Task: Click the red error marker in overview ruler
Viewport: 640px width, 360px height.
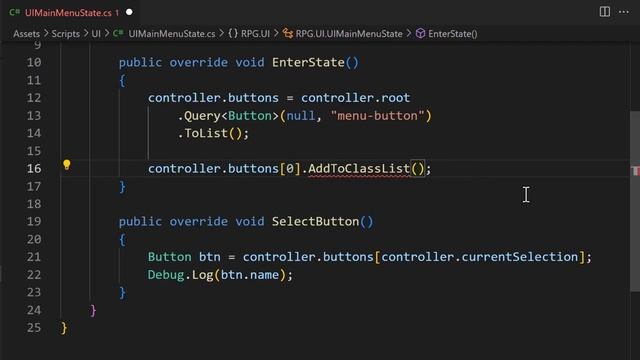Action: [636, 171]
